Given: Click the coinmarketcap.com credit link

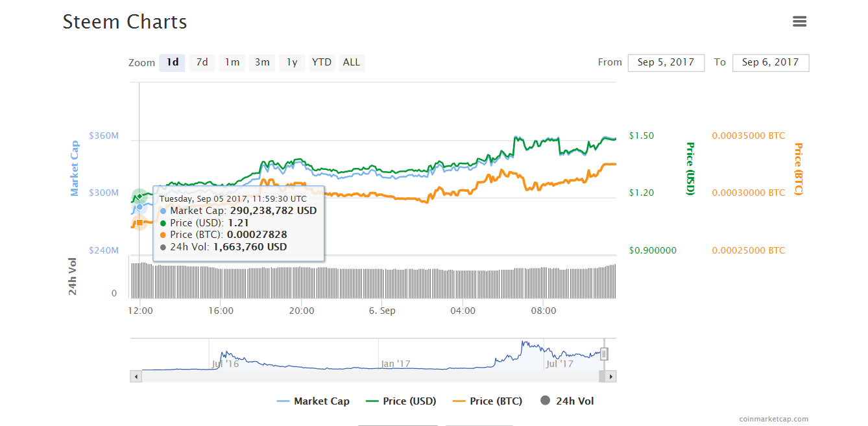Looking at the screenshot, I should 774,419.
